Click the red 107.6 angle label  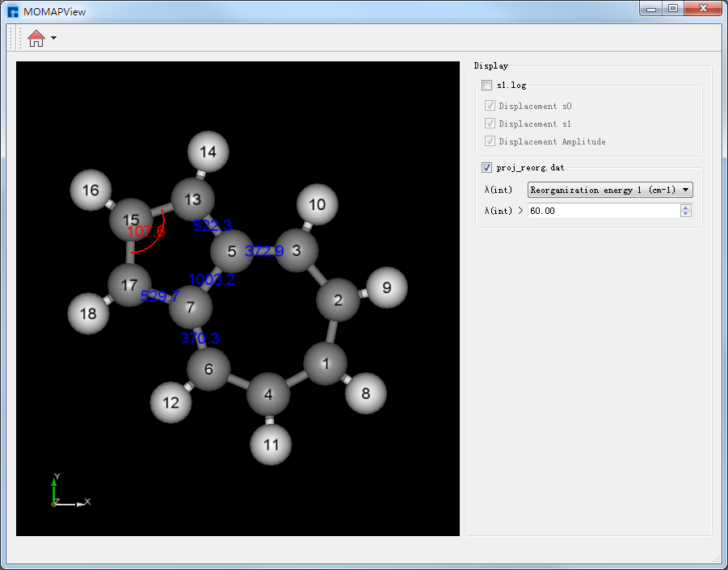(x=146, y=233)
